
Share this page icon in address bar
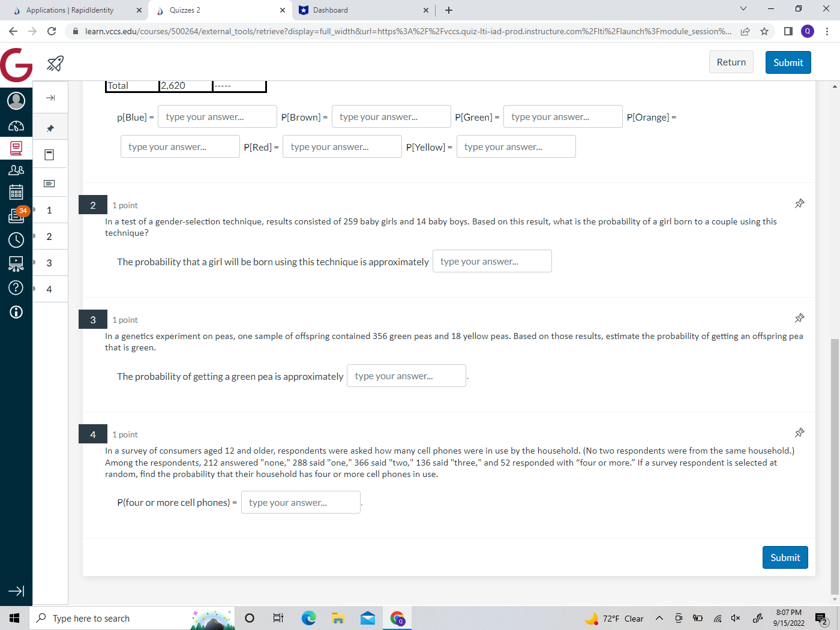click(745, 31)
